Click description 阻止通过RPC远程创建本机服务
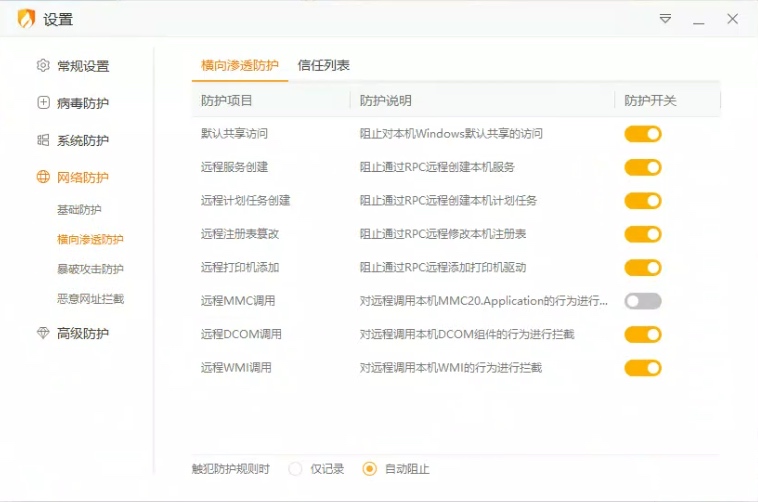Image resolution: width=758 pixels, height=502 pixels. (437, 167)
